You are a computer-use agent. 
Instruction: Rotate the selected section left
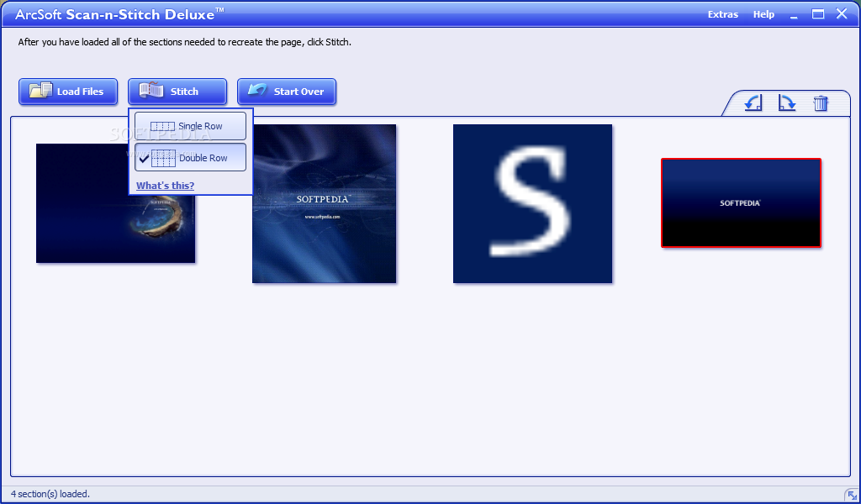click(x=753, y=102)
